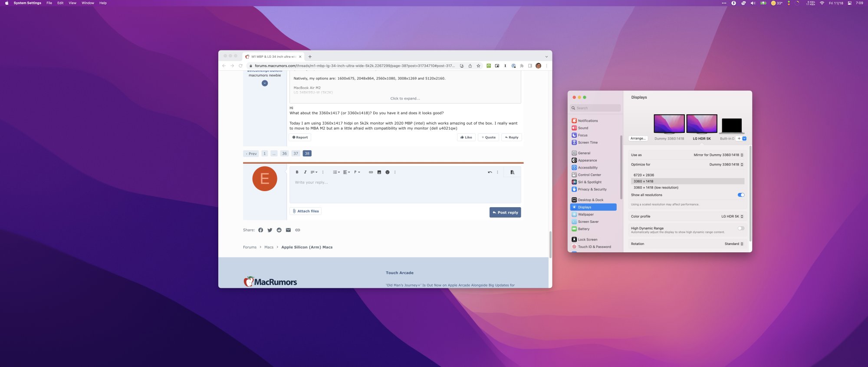The width and height of the screenshot is (868, 367).
Task: Open text alignment dropdown in editor
Action: tap(346, 172)
